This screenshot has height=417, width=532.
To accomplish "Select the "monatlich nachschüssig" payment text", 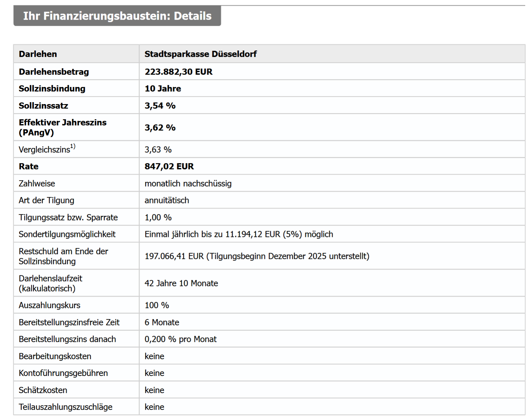I will click(188, 184).
